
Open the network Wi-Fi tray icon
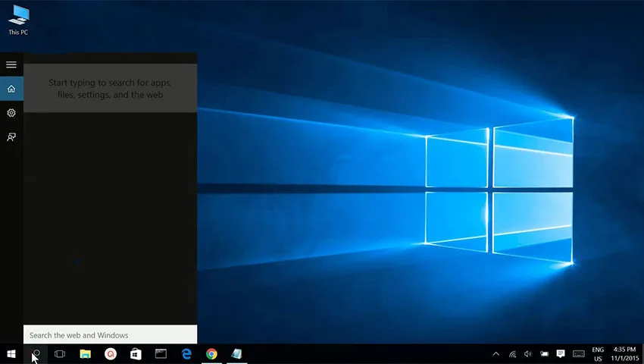[513, 353]
